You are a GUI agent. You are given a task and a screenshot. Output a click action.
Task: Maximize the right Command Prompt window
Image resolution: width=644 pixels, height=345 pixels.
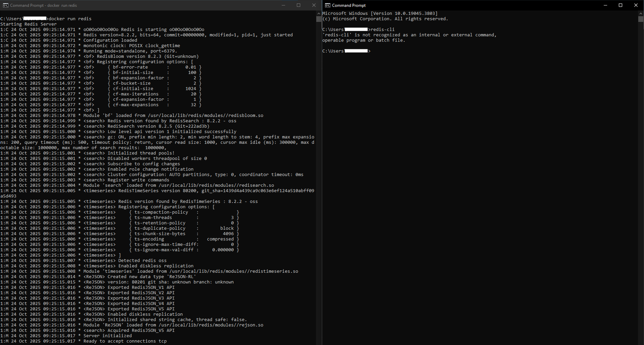tap(621, 5)
